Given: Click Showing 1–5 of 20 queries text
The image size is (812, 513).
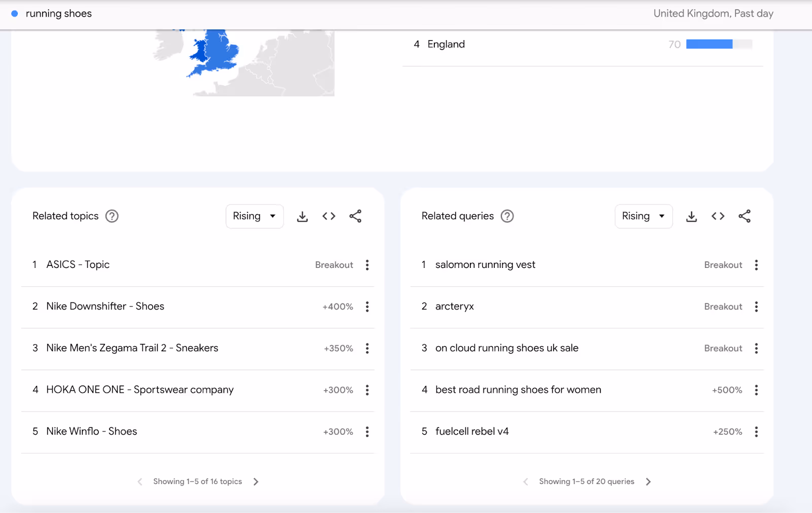Looking at the screenshot, I should coord(587,482).
